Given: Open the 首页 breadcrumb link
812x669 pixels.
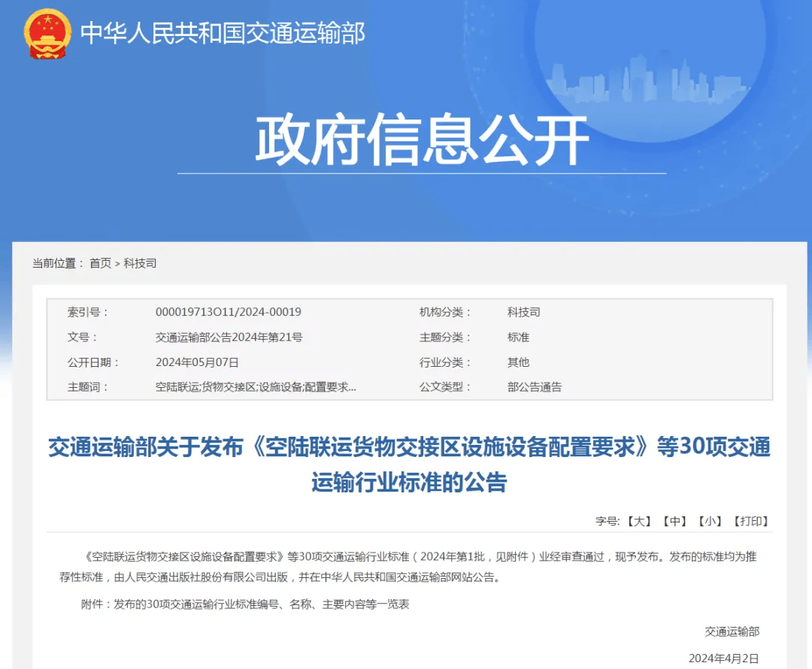Looking at the screenshot, I should (x=100, y=263).
